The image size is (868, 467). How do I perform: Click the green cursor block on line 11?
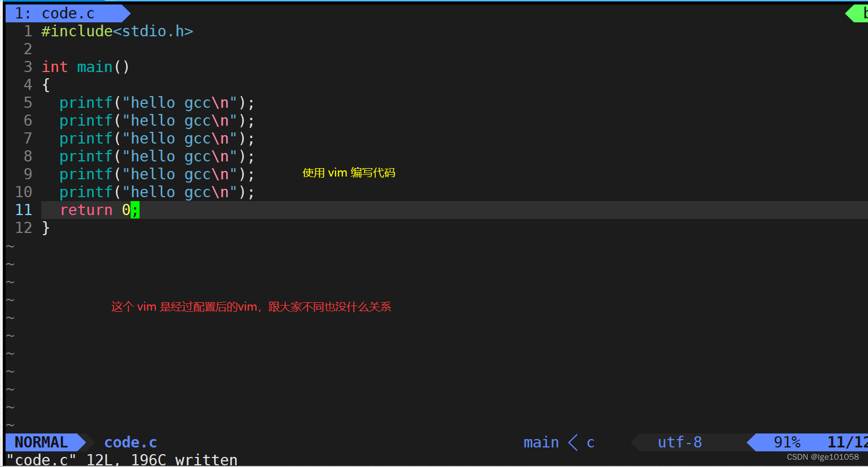[135, 210]
